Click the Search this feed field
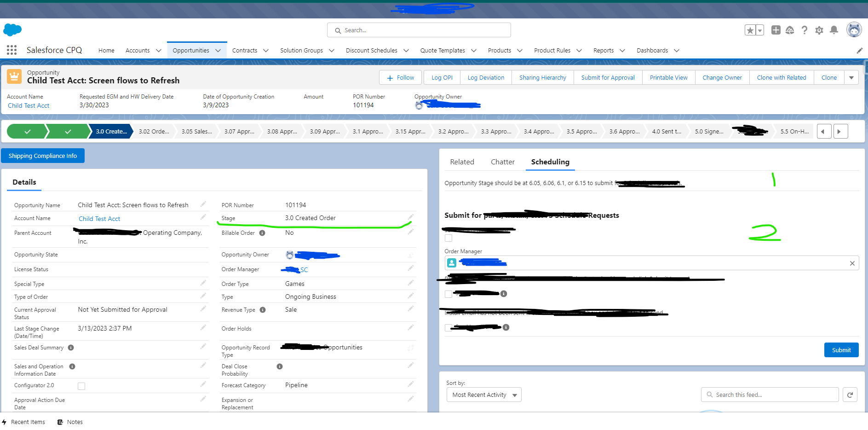The width and height of the screenshot is (868, 430). click(770, 395)
